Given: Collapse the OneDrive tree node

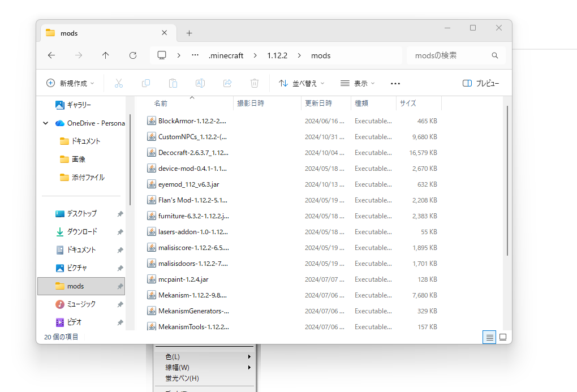Looking at the screenshot, I should [46, 123].
